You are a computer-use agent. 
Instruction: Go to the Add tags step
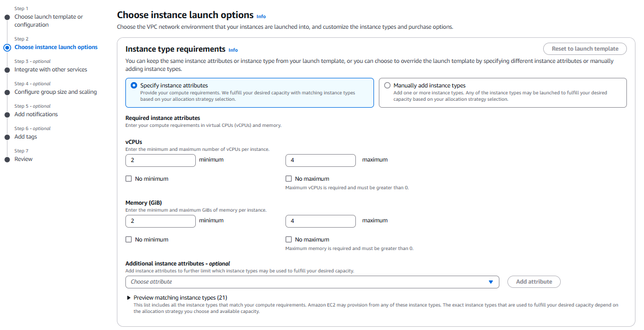point(26,137)
